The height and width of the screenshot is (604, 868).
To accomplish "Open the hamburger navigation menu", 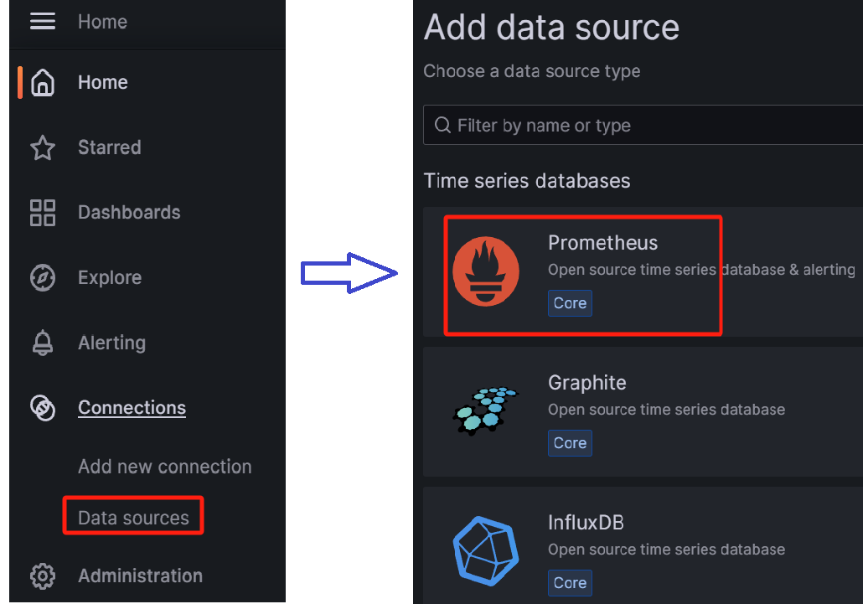I will [x=42, y=21].
